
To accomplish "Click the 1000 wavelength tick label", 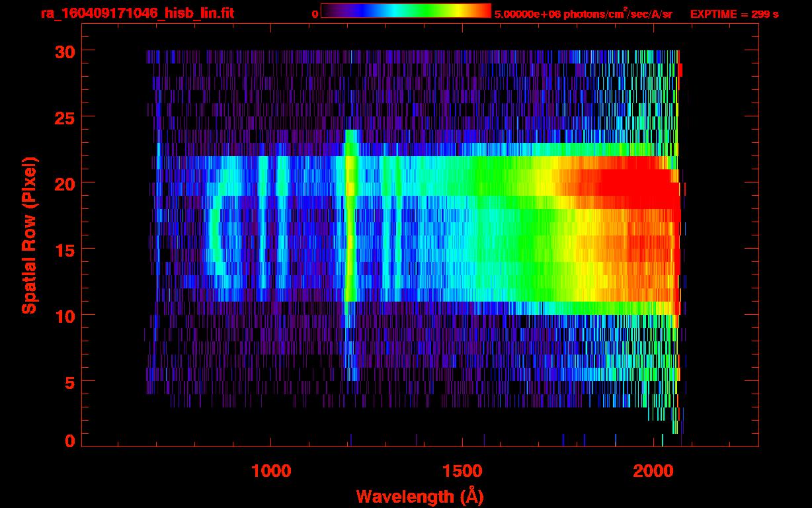I will point(271,471).
